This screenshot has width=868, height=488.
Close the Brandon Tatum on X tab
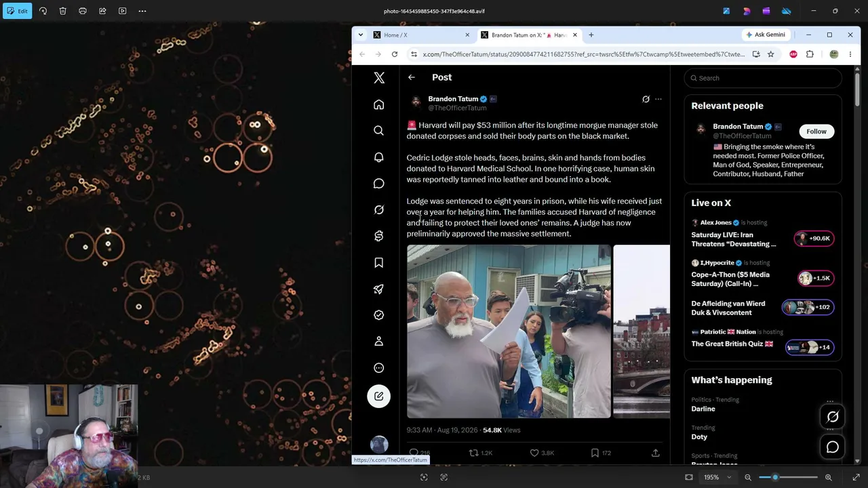click(x=575, y=35)
